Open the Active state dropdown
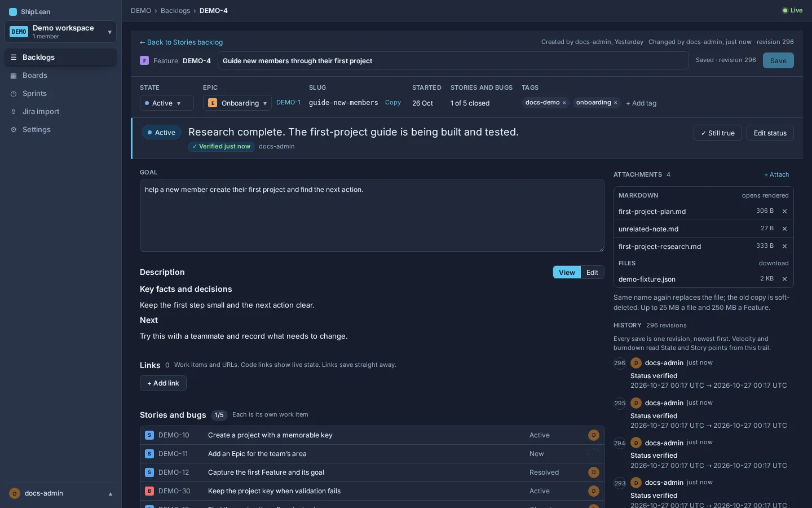Screen dimensions: 812x508 (166, 103)
